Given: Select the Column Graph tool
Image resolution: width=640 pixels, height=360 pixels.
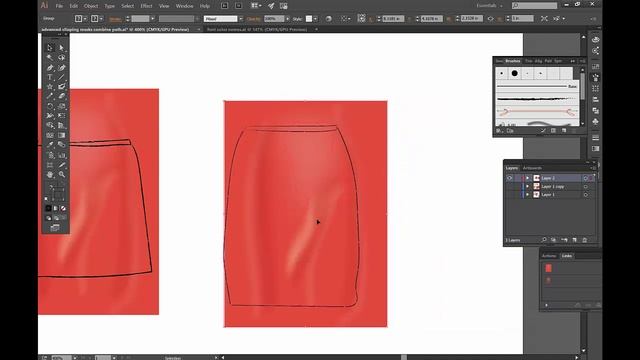Looking at the screenshot, I should [x=62, y=155].
